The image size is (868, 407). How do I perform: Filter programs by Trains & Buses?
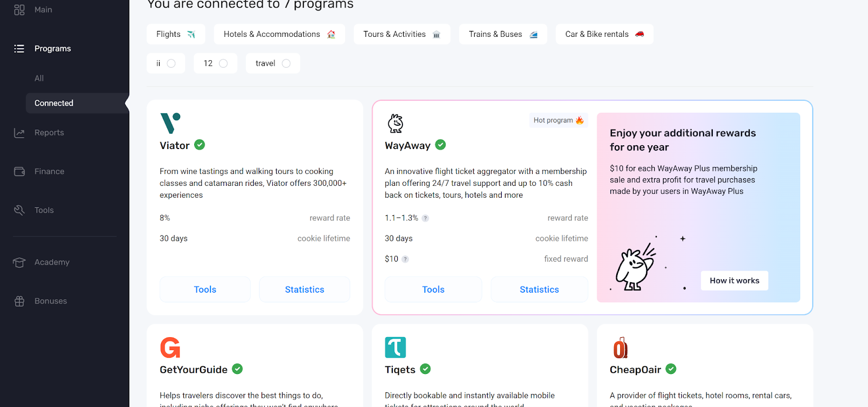(x=503, y=34)
